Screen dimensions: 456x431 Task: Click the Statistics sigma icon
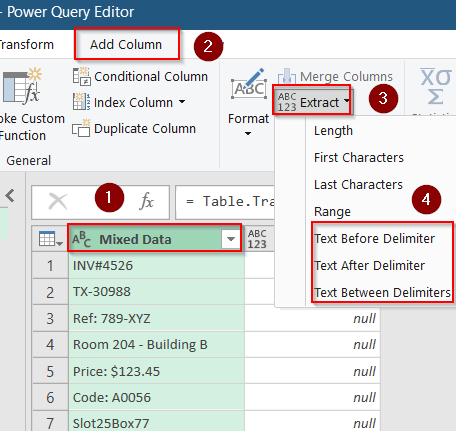(x=435, y=86)
